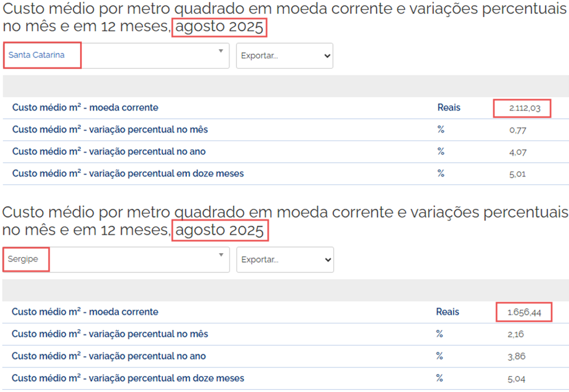Click "agosto 2025" in the Sergipe heading

[220, 231]
